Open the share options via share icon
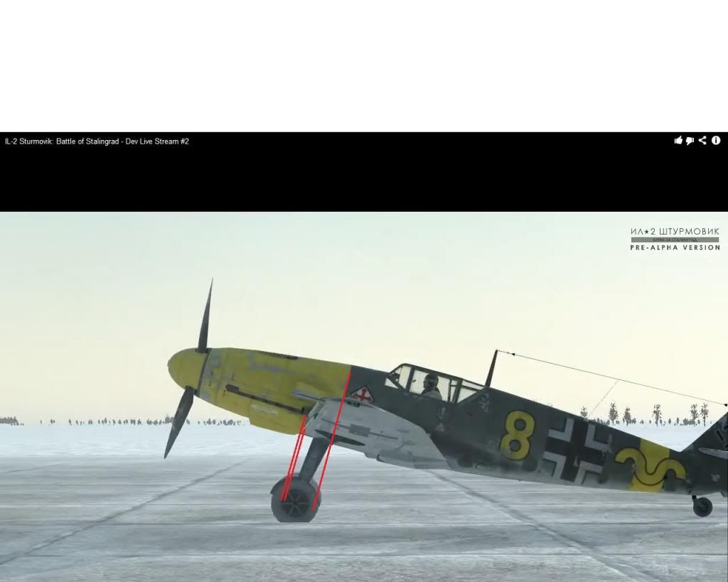 702,141
